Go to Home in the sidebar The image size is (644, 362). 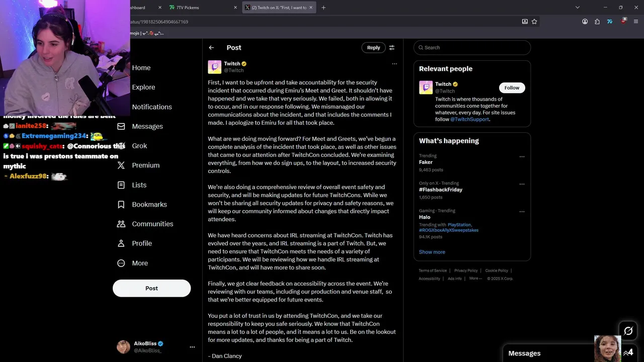pyautogui.click(x=141, y=68)
